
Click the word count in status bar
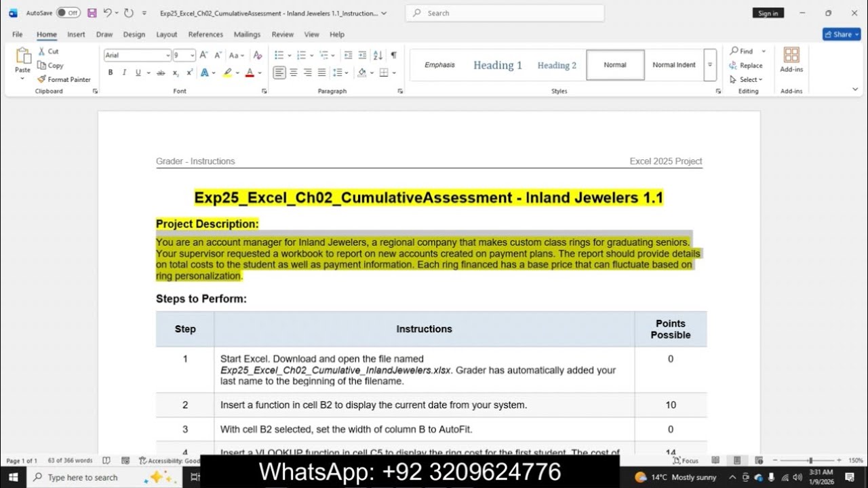(70, 460)
